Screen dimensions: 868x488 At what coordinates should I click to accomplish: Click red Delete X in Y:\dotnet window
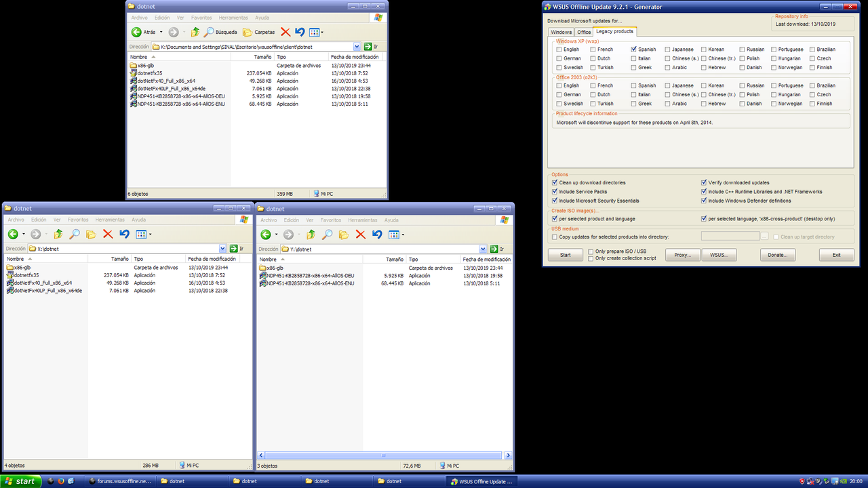(361, 235)
